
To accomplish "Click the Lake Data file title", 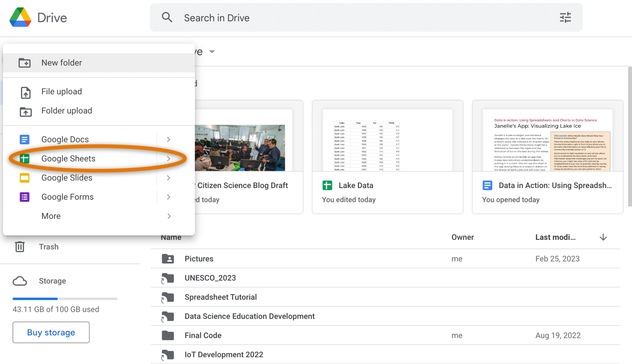I will click(356, 185).
